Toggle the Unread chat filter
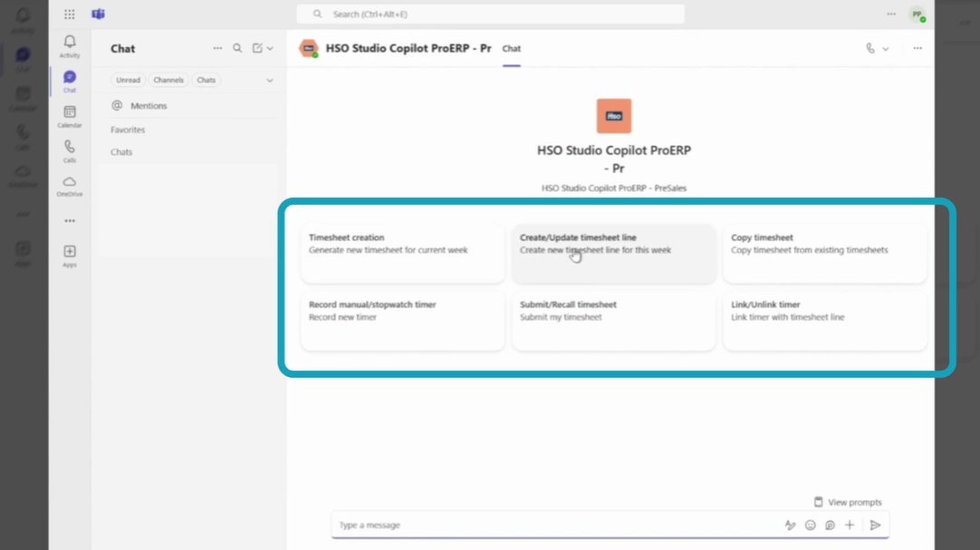Viewport: 980px width, 550px height. point(128,81)
